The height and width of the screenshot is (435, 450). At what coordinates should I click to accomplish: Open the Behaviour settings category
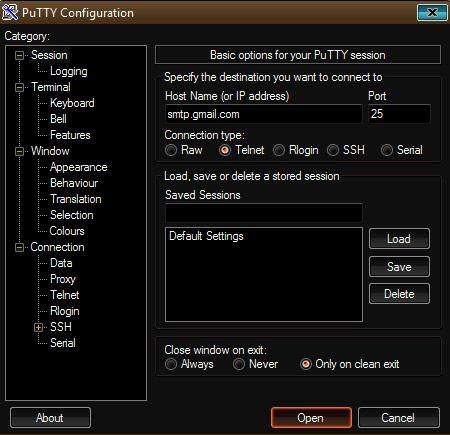coord(74,183)
